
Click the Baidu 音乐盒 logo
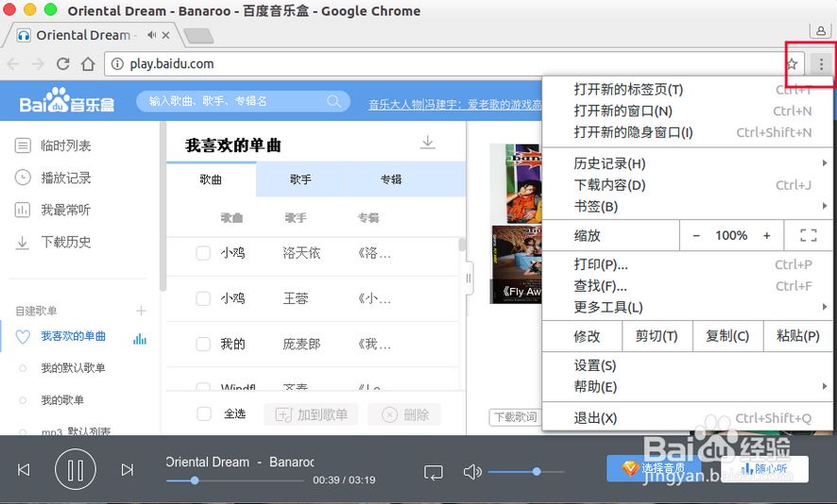tap(67, 100)
